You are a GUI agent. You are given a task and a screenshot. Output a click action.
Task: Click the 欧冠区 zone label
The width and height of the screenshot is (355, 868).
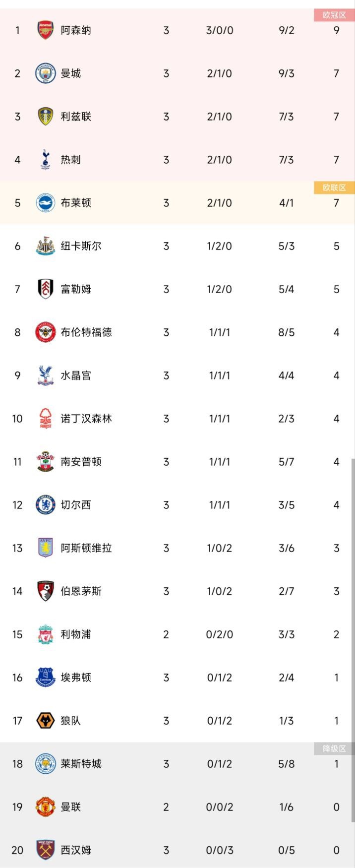[334, 15]
